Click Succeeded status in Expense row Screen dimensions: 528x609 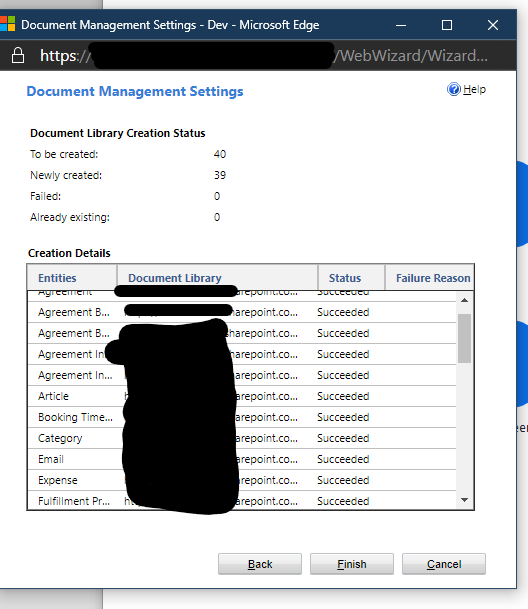coord(343,480)
